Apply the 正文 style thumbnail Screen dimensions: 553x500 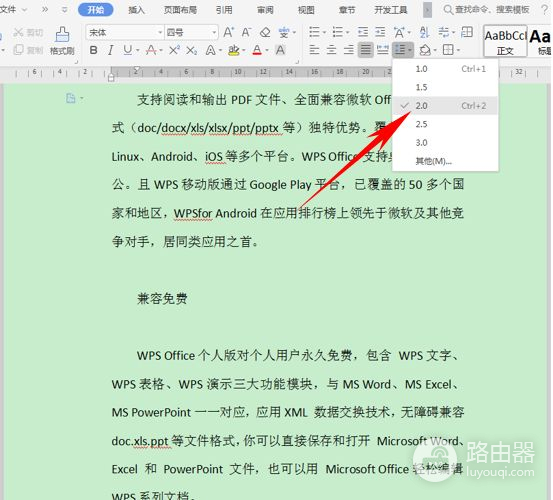point(505,41)
